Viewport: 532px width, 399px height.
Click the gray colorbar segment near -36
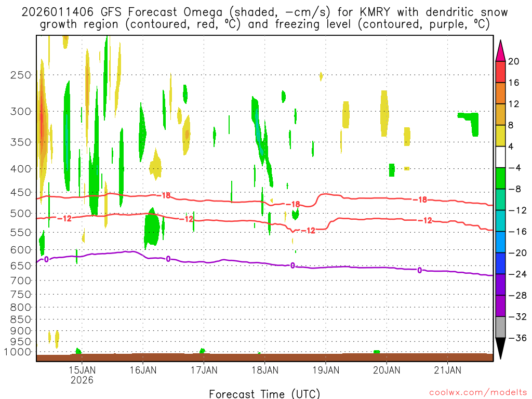500,327
